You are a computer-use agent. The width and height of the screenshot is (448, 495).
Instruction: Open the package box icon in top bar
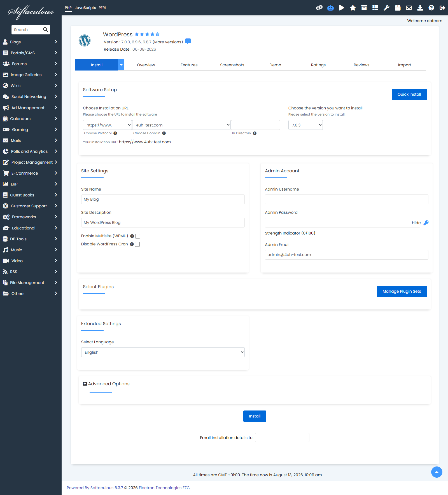pyautogui.click(x=398, y=8)
